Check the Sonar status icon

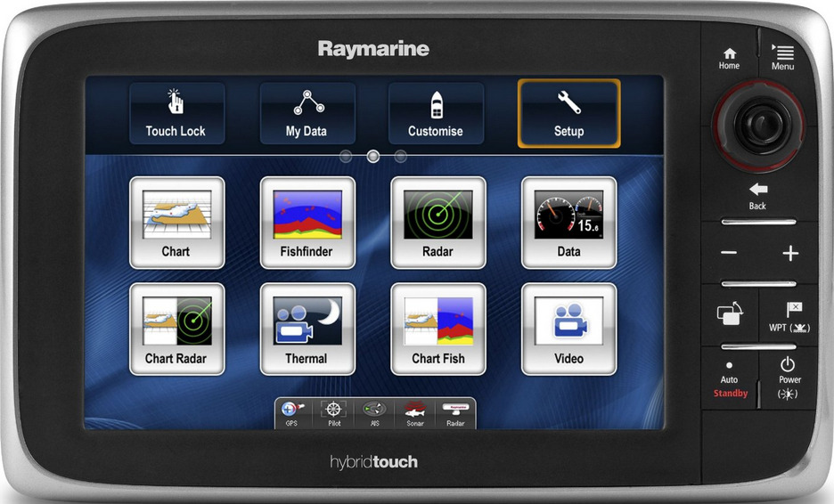click(415, 414)
